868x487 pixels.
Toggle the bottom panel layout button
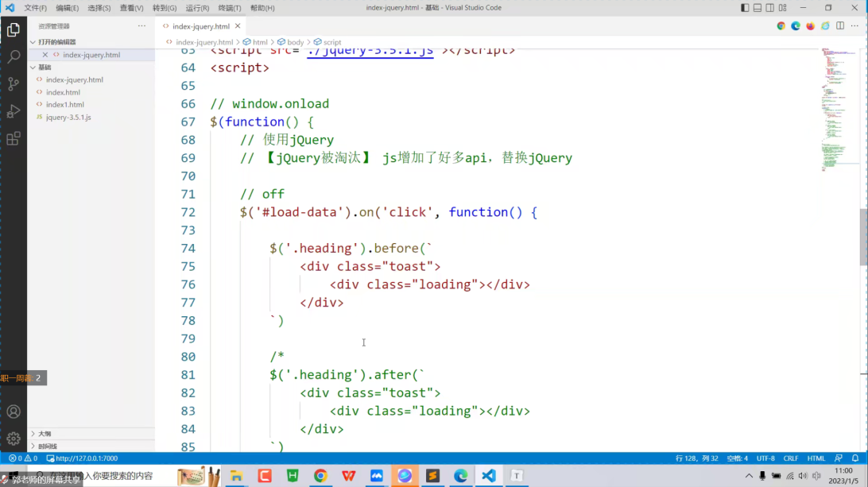click(758, 8)
